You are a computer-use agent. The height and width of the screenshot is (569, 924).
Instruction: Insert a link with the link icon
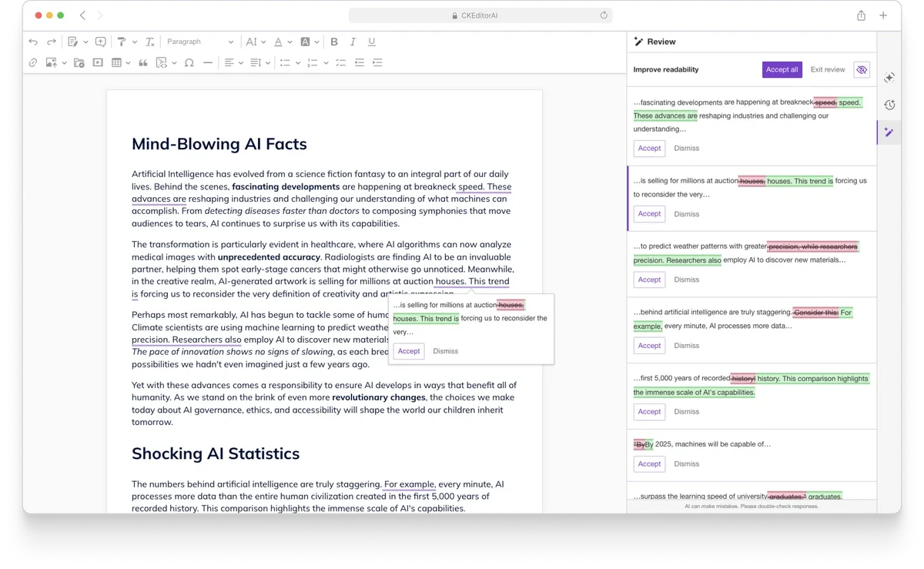click(33, 62)
